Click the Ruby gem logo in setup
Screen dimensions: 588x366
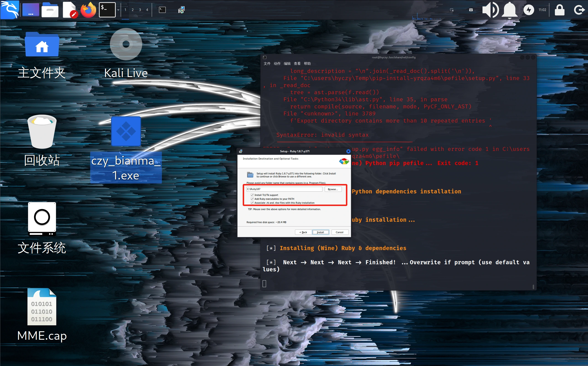[x=344, y=161]
